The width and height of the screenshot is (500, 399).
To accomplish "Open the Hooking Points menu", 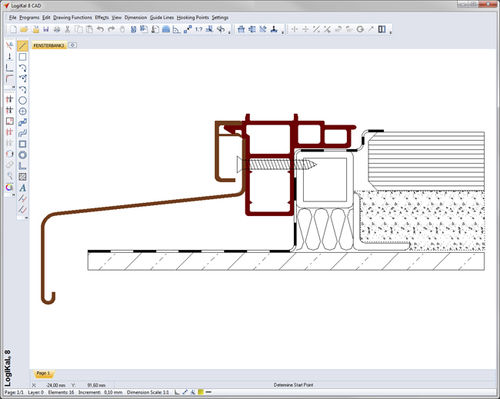I will pyautogui.click(x=193, y=17).
